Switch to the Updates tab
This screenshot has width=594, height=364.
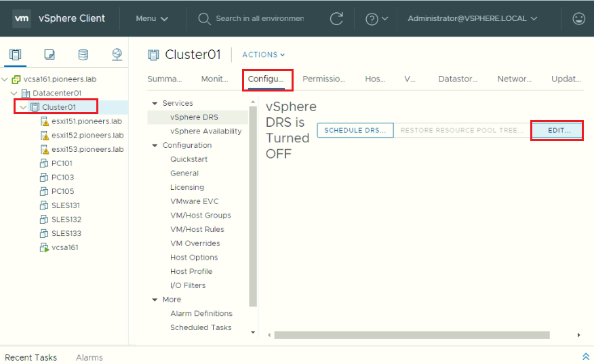coord(566,79)
